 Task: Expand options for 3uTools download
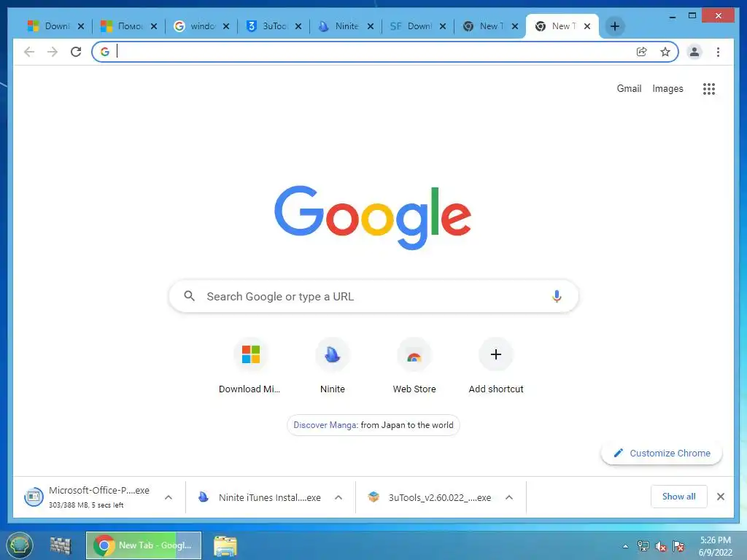click(x=508, y=497)
